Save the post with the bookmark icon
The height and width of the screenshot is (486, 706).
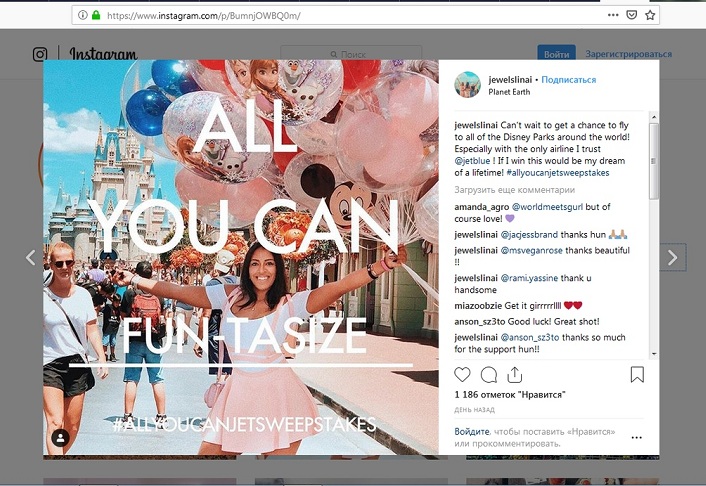637,375
